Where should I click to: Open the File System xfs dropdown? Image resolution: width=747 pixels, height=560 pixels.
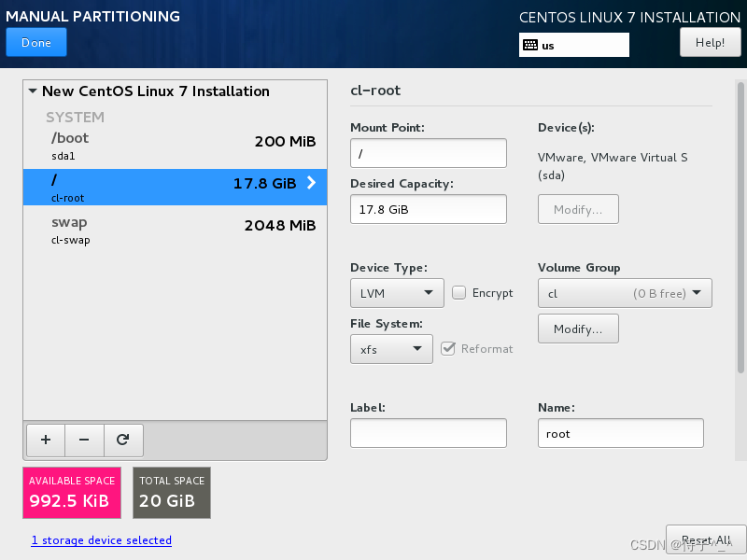tap(391, 349)
